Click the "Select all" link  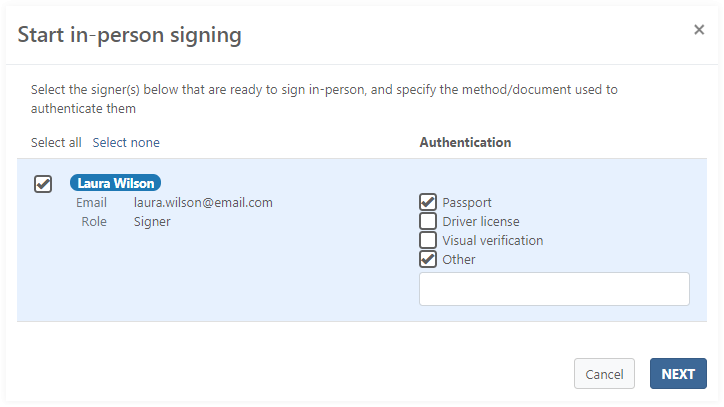coord(56,143)
